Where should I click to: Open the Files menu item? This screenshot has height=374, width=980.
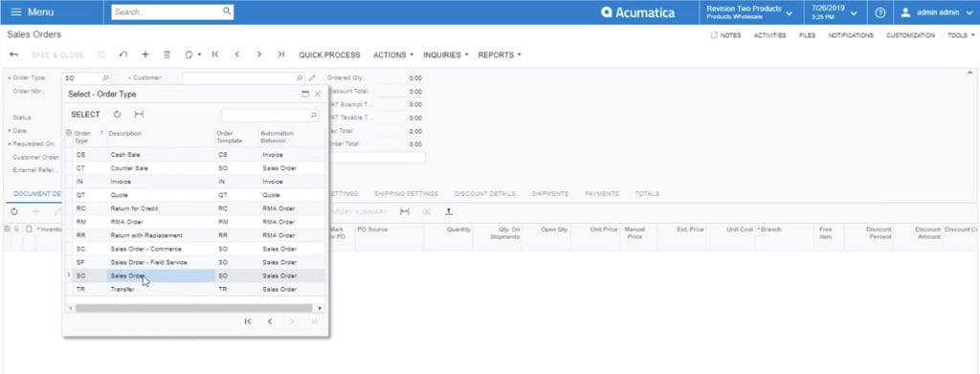(x=807, y=35)
